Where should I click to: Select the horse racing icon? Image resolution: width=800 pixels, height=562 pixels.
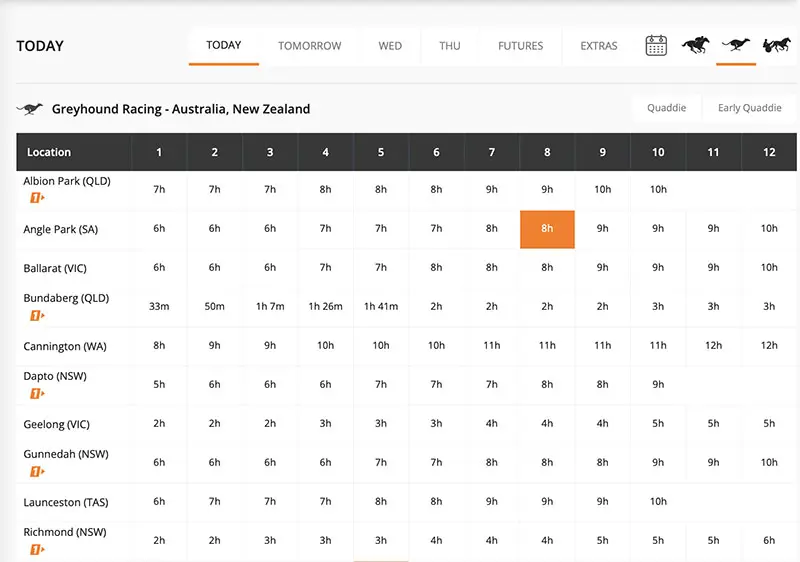(696, 45)
